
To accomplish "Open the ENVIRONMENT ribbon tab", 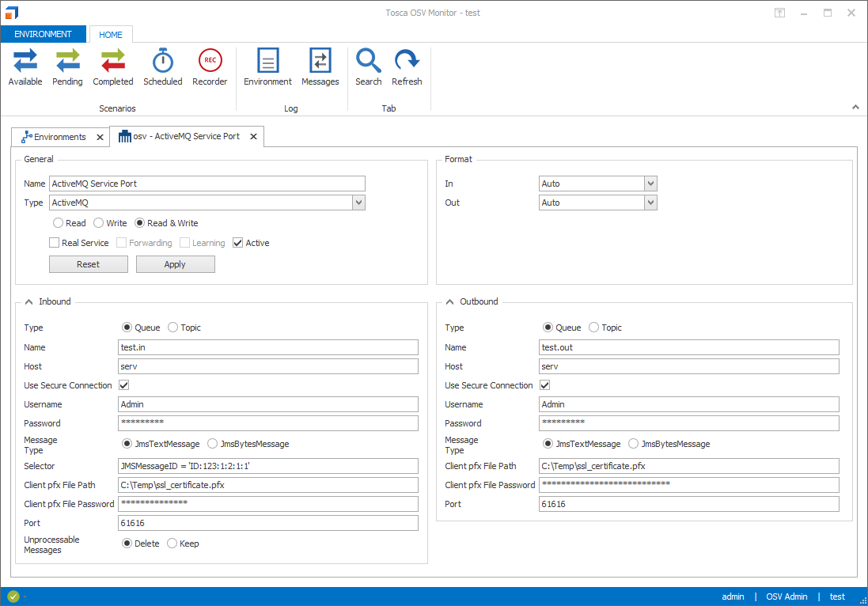I will [x=43, y=34].
